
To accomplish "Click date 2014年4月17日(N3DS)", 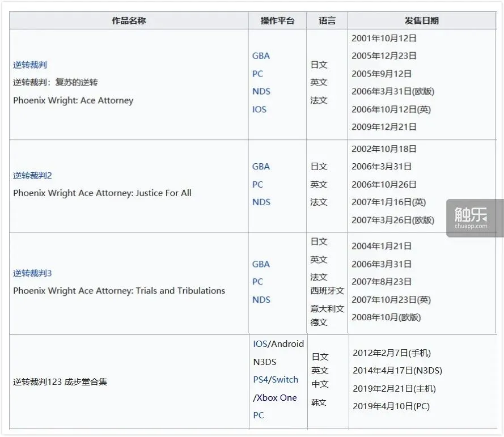I will pos(397,371).
